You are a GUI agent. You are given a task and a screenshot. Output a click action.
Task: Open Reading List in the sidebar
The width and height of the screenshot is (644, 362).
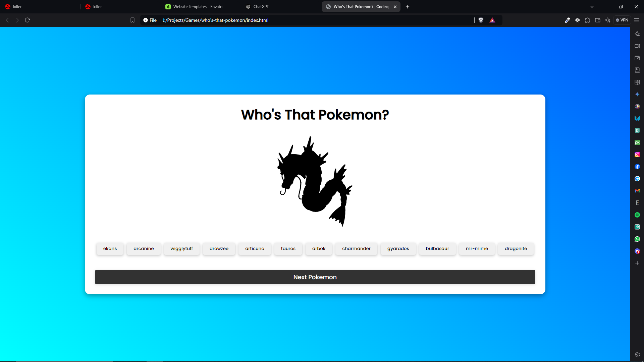(x=637, y=82)
